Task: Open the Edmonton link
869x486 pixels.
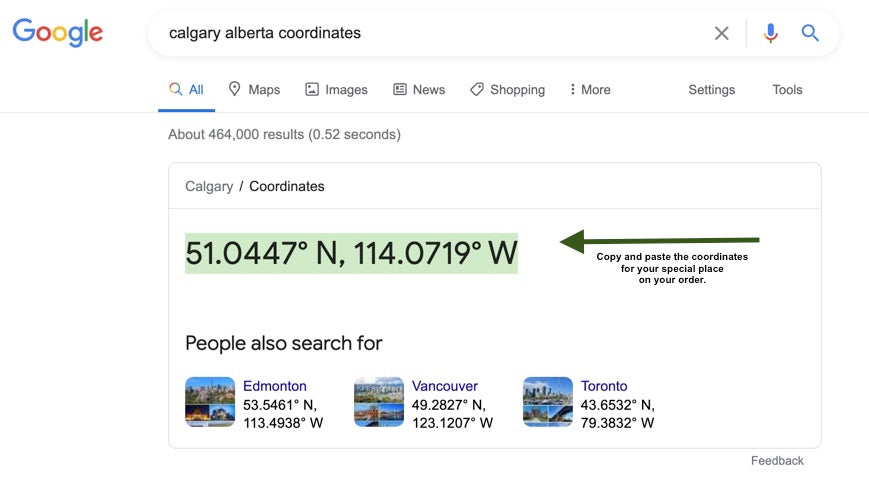Action: [275, 386]
